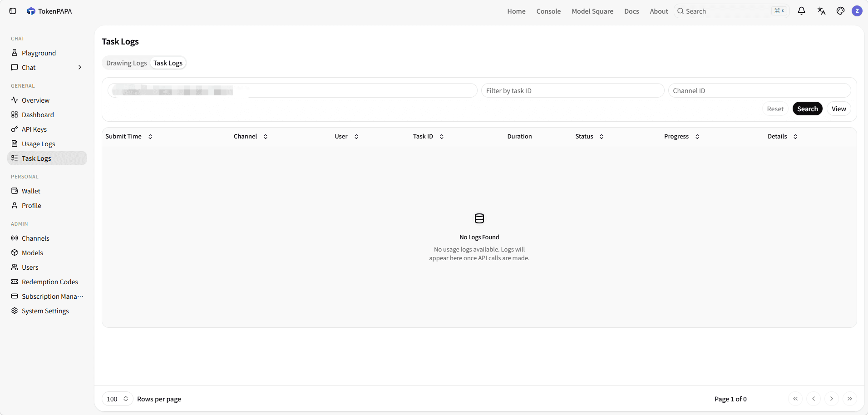The height and width of the screenshot is (415, 868).
Task: Open Console in top navigation
Action: 548,11
